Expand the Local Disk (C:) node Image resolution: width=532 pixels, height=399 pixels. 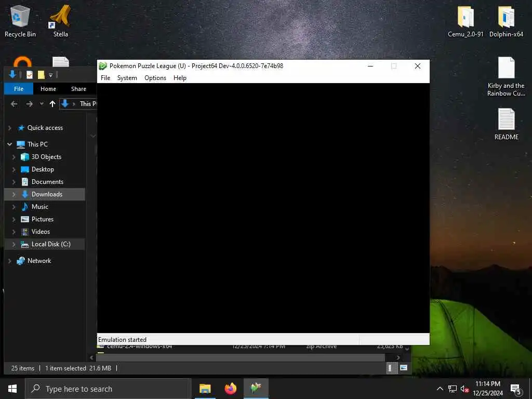(x=14, y=244)
